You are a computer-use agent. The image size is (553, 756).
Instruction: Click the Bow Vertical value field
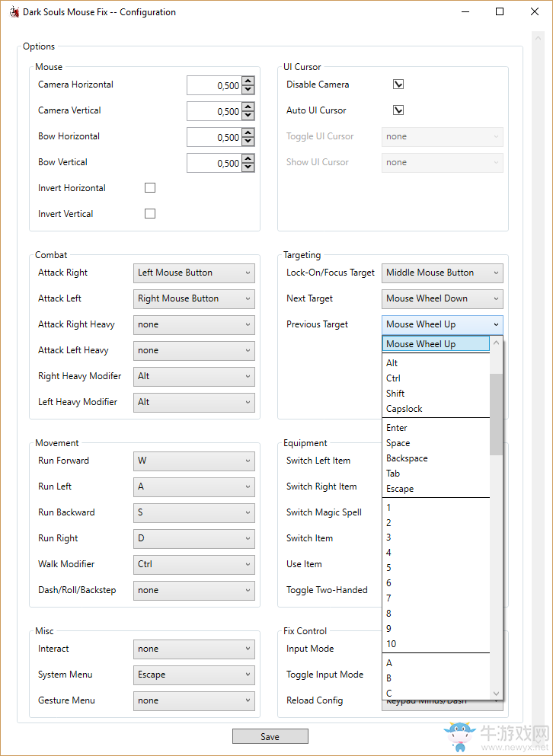214,164
